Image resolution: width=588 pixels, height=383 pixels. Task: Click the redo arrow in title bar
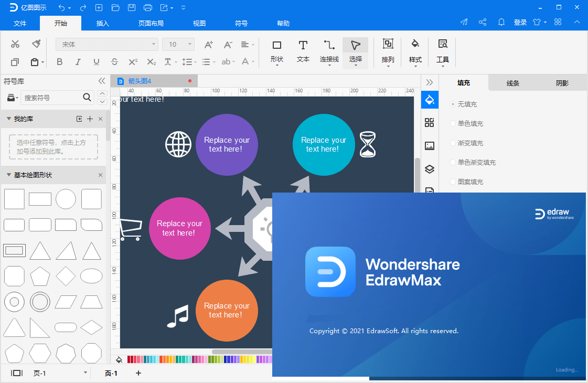coord(83,7)
